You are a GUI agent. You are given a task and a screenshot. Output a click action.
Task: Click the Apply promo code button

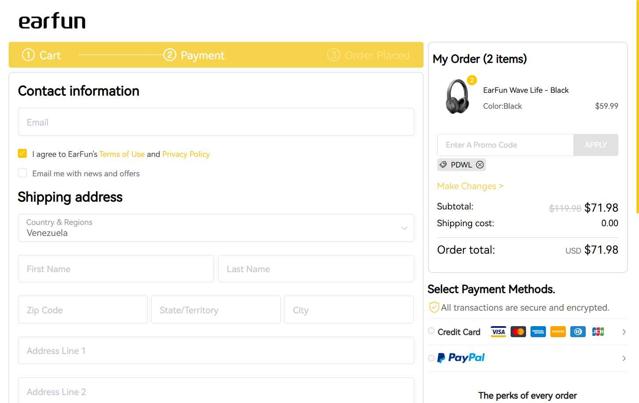click(596, 145)
